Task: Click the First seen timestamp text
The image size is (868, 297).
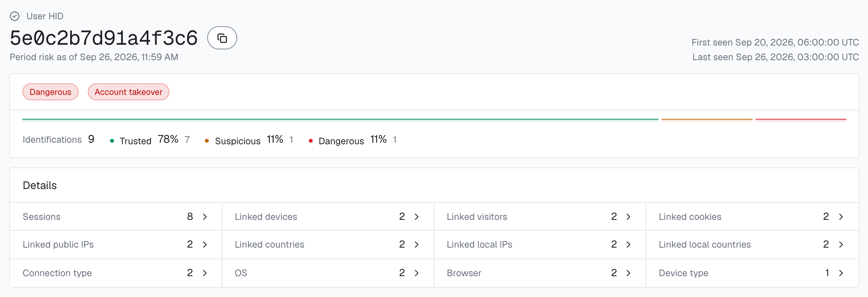Action: coord(775,42)
